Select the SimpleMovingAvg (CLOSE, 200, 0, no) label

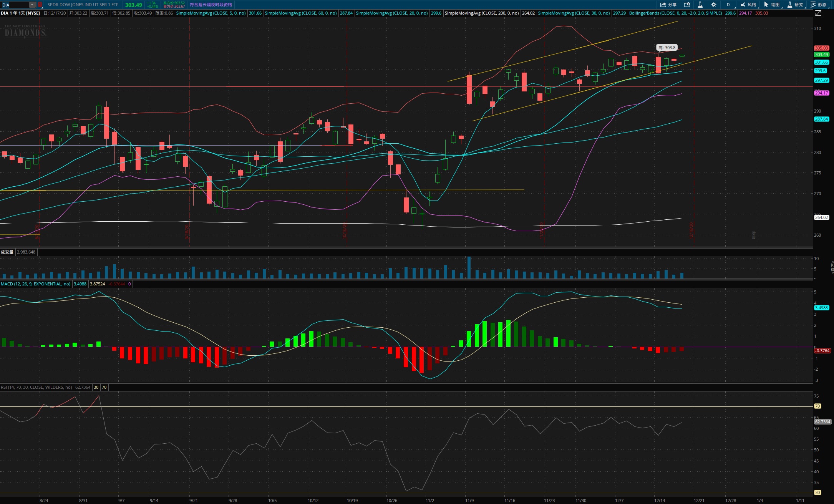pos(482,13)
